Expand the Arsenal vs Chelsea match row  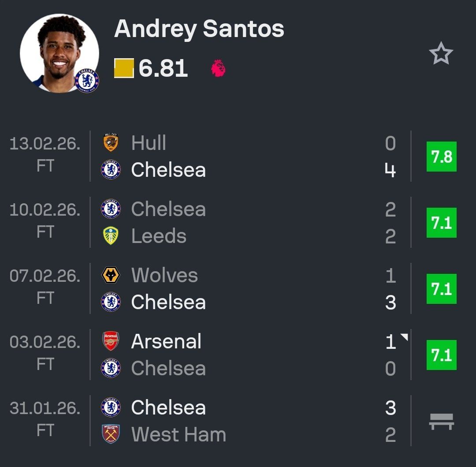click(242, 354)
